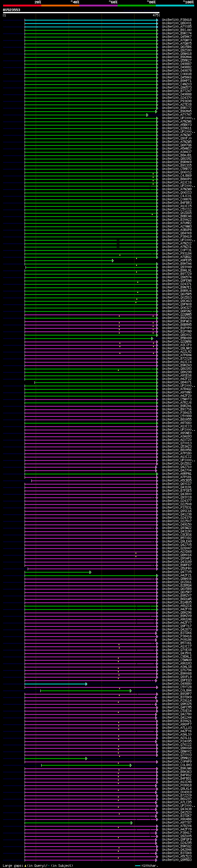Pick the sequence UniRef100_A9T660
The image size is (197, 868).
[x=177, y=423]
